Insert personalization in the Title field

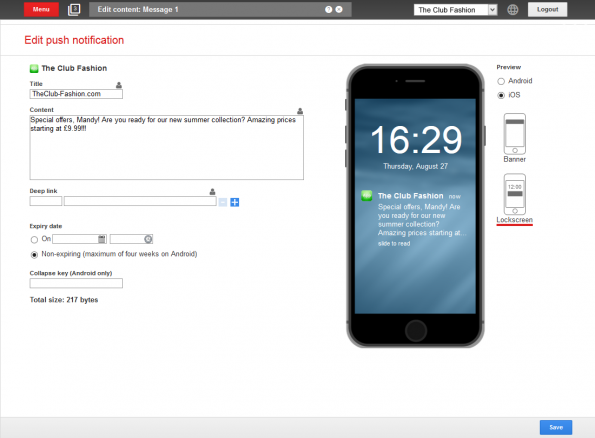click(119, 85)
